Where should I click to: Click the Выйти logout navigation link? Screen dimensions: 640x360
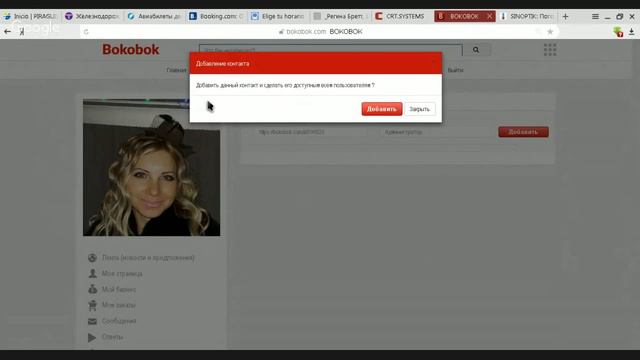click(x=456, y=70)
